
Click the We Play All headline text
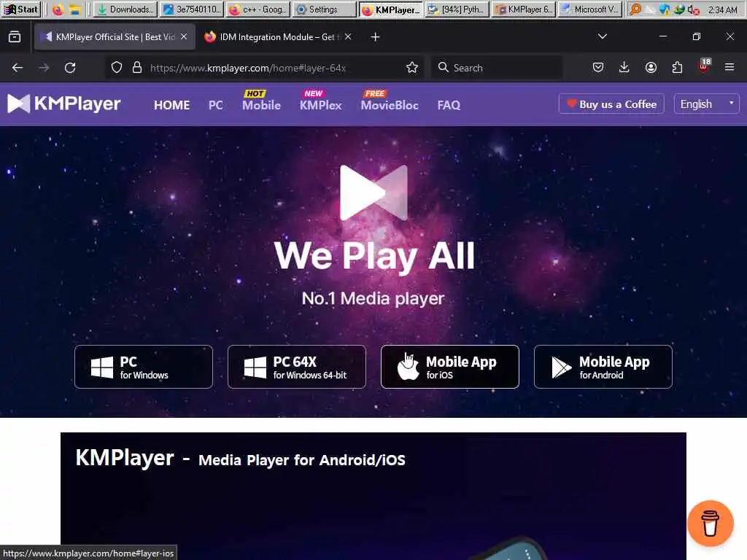(x=374, y=256)
